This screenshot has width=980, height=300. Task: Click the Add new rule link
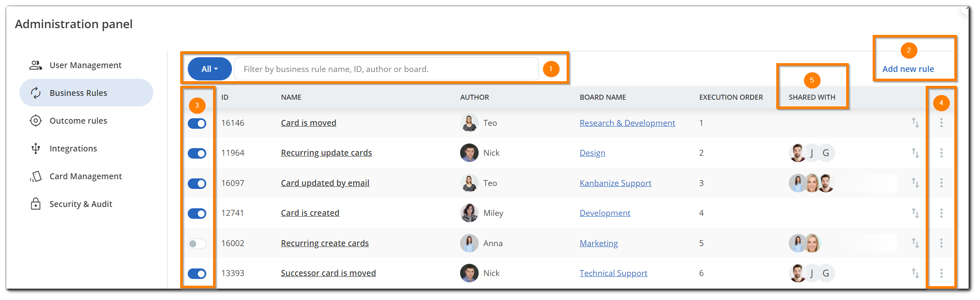coord(909,69)
